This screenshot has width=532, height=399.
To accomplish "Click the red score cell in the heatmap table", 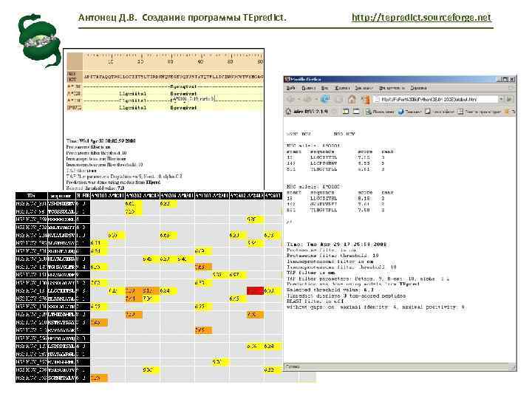I will click(255, 291).
